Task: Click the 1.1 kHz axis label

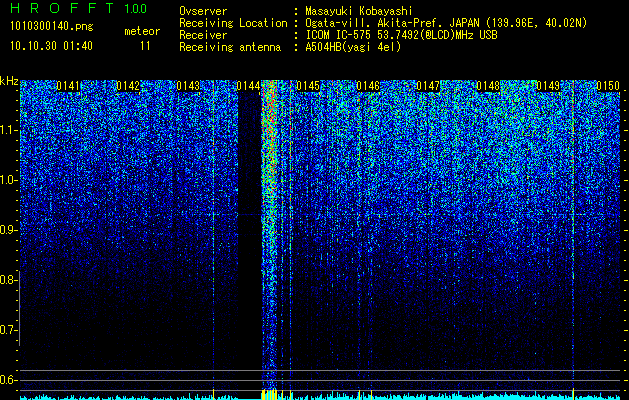Action: tap(7, 130)
